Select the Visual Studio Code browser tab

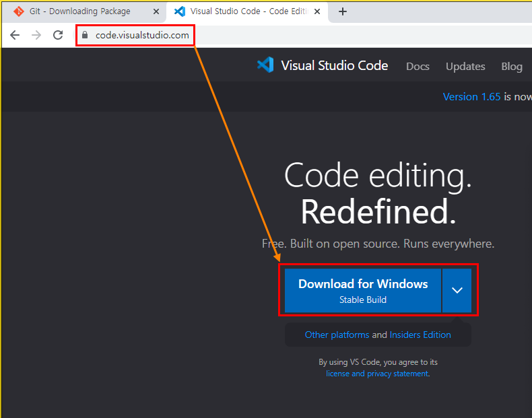point(247,11)
